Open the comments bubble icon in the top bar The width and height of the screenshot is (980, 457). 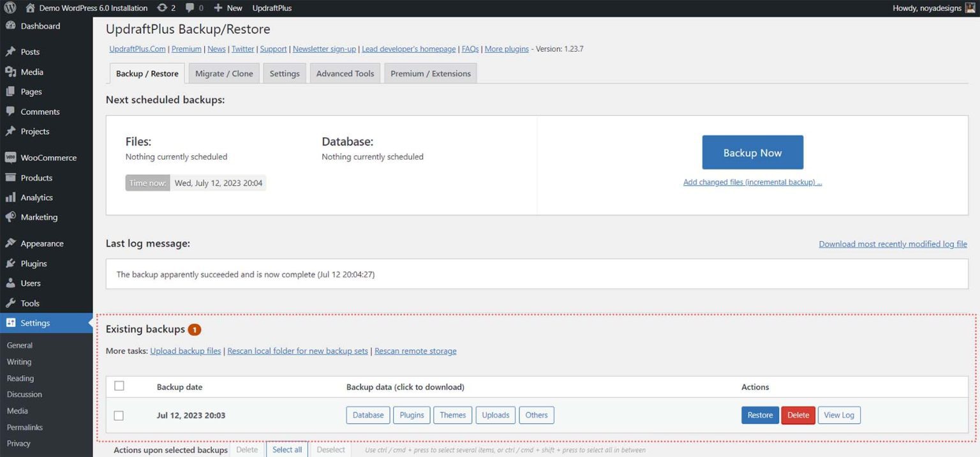189,8
